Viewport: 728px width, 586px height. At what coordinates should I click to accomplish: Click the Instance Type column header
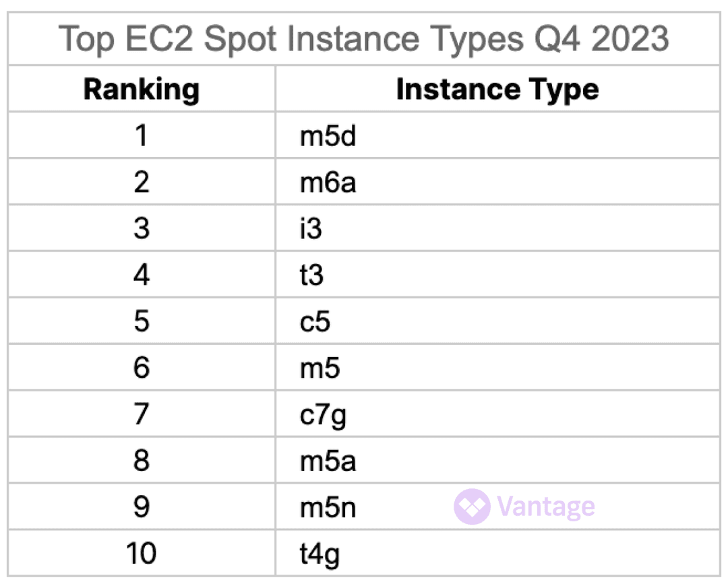pyautogui.click(x=497, y=90)
